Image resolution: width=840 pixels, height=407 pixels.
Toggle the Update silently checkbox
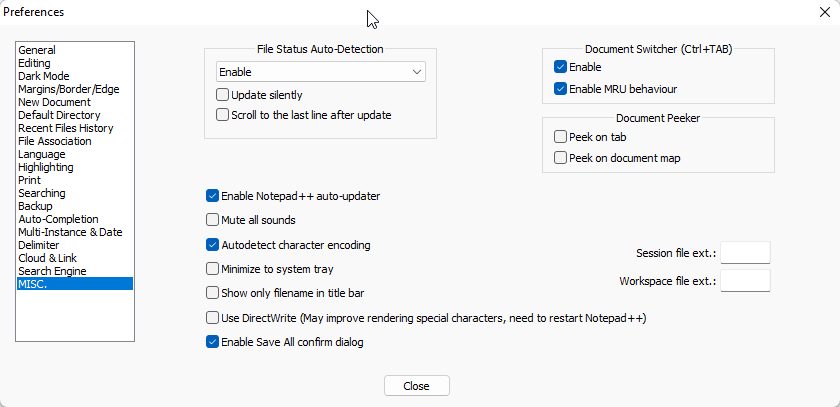click(x=223, y=95)
